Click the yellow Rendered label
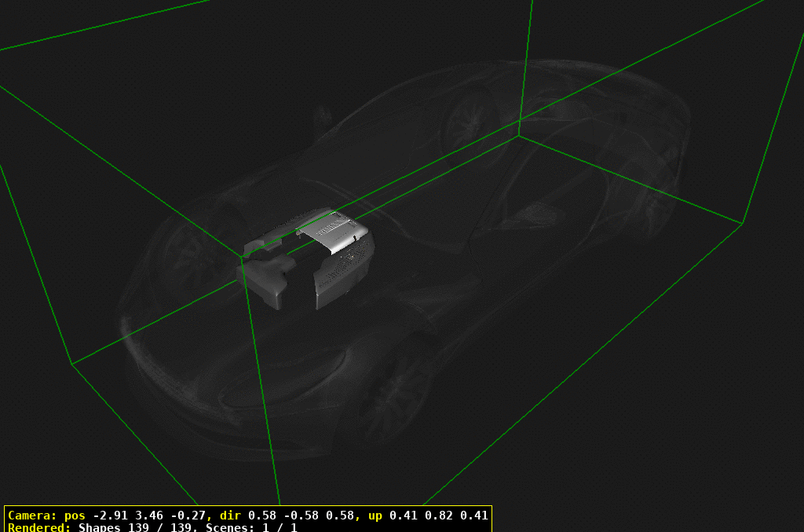 (x=40, y=527)
